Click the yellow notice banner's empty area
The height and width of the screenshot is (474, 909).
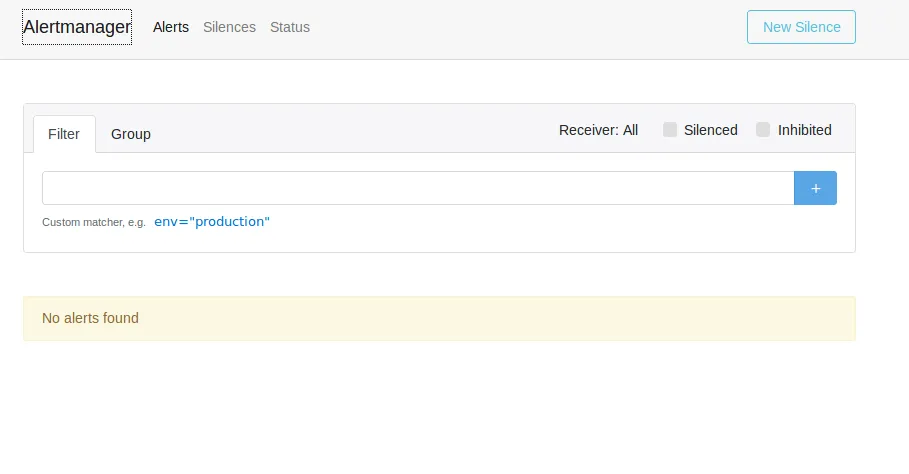click(x=500, y=318)
